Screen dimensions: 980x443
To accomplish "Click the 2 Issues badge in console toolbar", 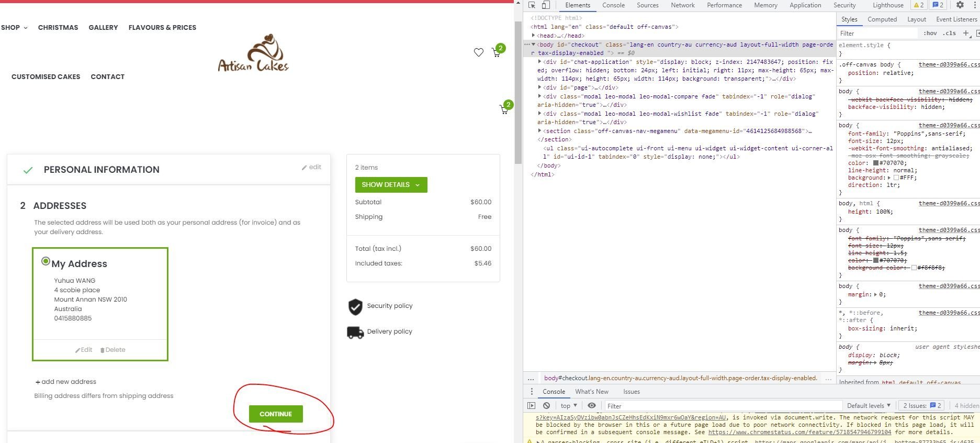I will tap(922, 405).
